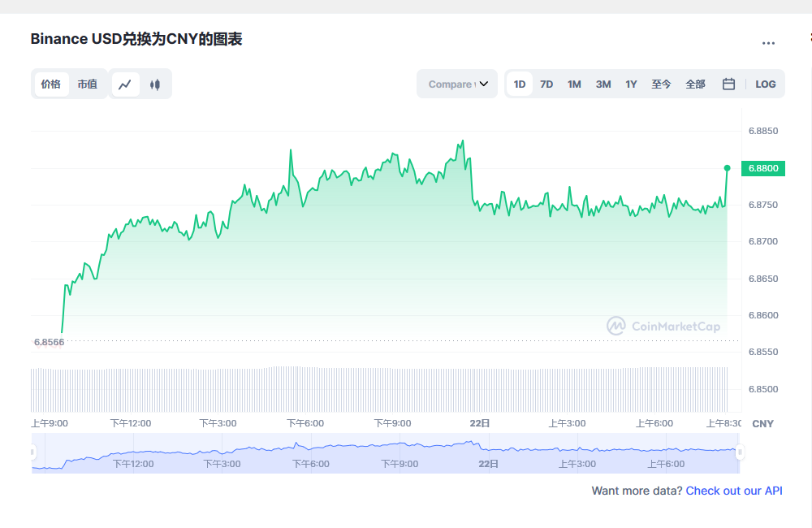Click the 上午3:00 label on main time axis
The width and height of the screenshot is (812, 528).
coord(567,423)
